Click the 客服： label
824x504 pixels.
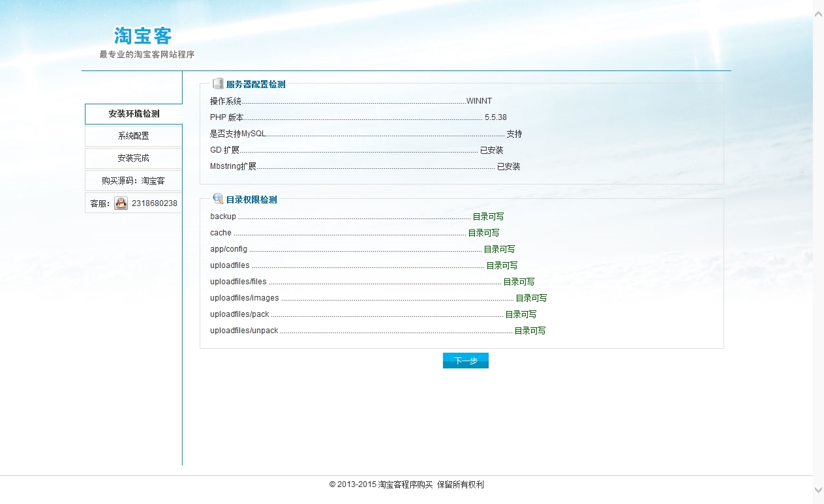click(100, 203)
